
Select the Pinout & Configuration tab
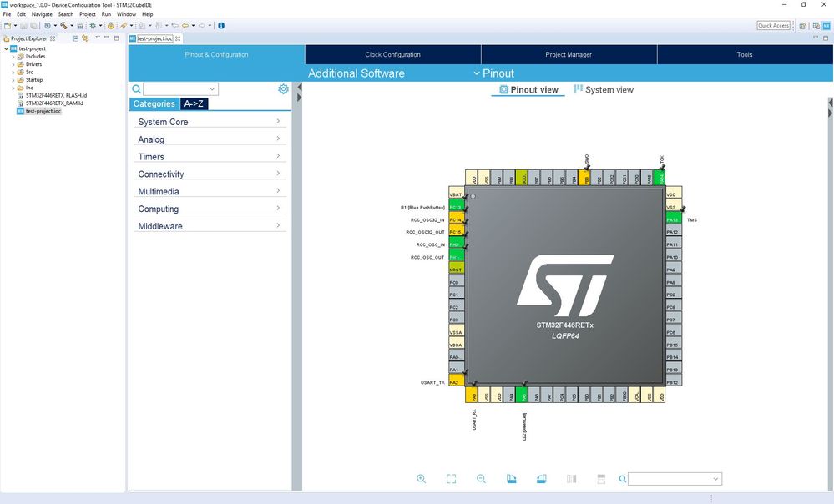[x=216, y=54]
